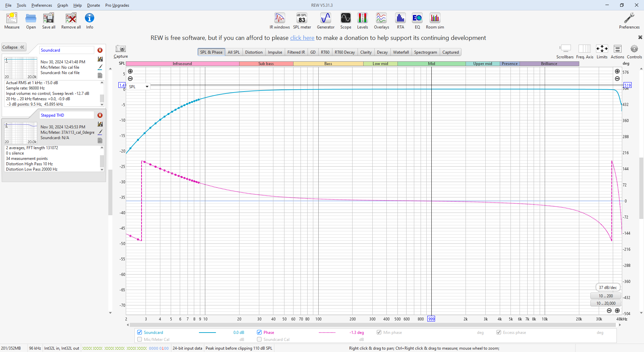This screenshot has height=352, width=644.
Task: Follow the donation 'click here' link
Action: click(302, 38)
